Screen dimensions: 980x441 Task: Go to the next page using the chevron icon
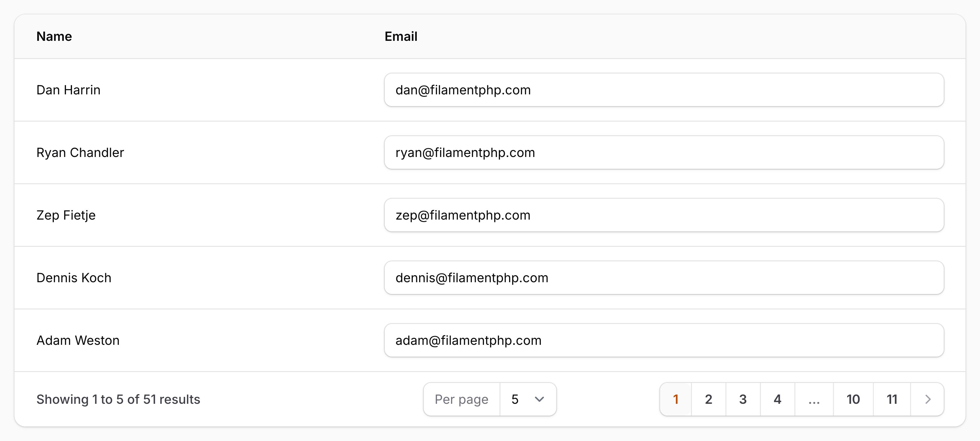point(926,399)
